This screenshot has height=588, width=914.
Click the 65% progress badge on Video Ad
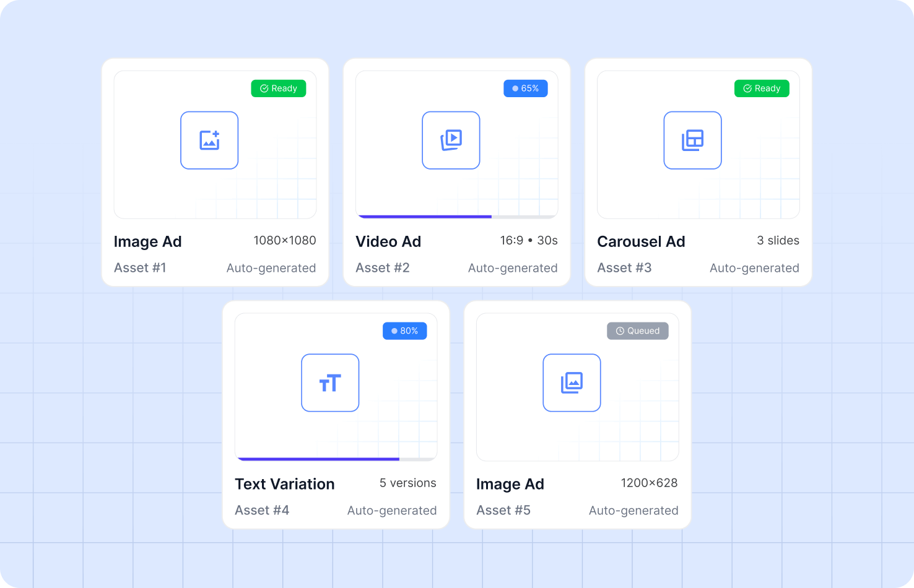pos(525,89)
